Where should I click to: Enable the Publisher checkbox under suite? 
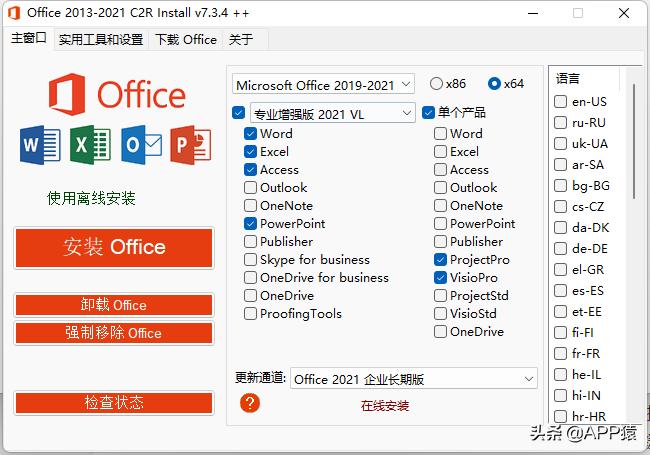click(250, 241)
